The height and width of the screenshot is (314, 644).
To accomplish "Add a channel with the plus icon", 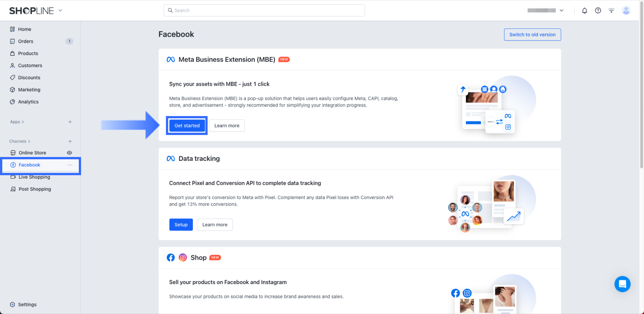I will coord(70,141).
